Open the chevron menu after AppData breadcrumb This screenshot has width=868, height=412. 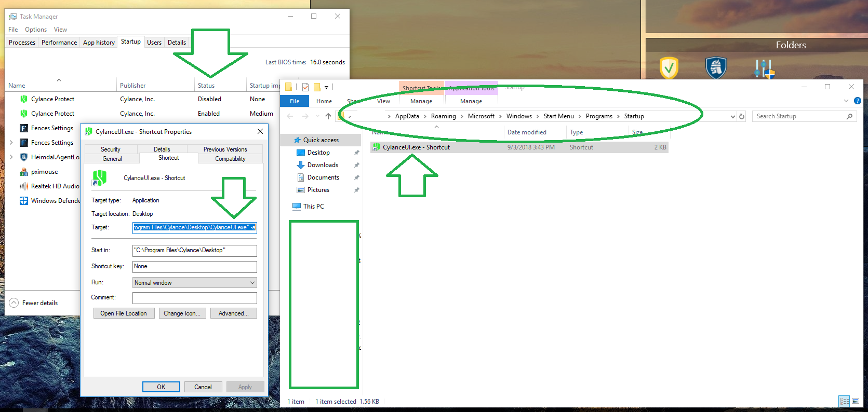(x=425, y=116)
